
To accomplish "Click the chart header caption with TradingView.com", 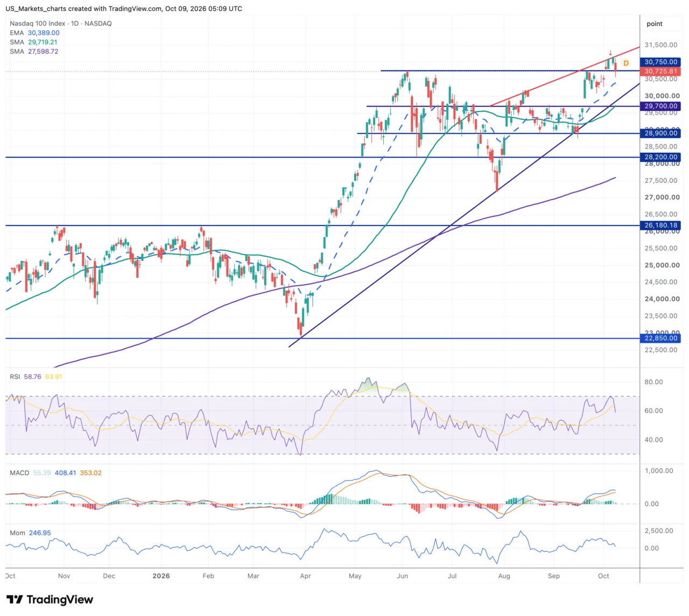I will click(x=124, y=9).
